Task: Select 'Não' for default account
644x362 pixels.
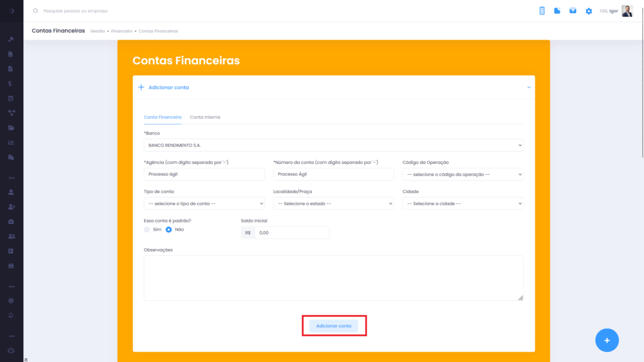Action: tap(169, 229)
